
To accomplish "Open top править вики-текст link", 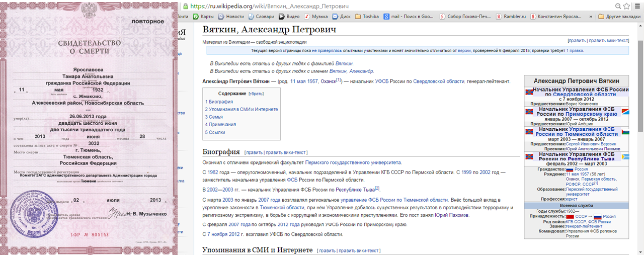I will point(608,40).
